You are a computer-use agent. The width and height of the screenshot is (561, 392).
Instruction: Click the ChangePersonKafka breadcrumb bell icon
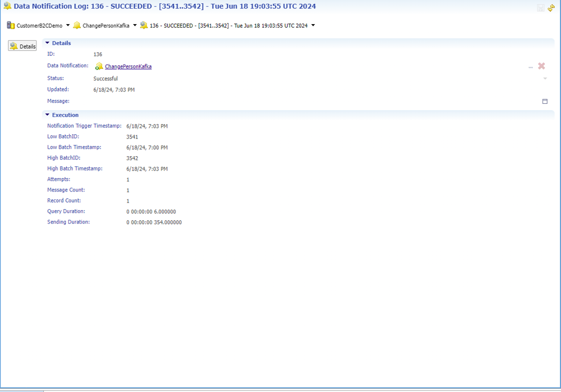click(x=77, y=25)
